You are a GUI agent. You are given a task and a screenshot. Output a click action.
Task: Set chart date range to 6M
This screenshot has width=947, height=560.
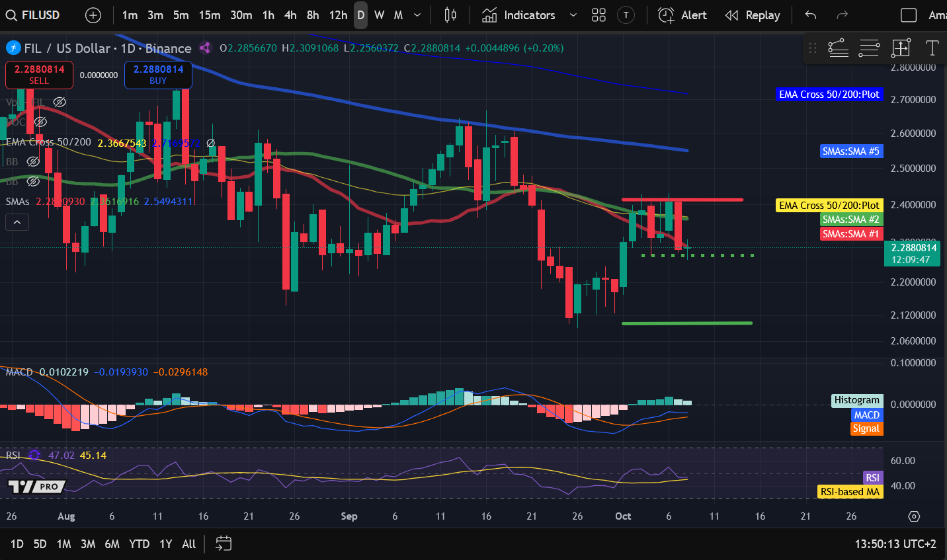pyautogui.click(x=112, y=544)
